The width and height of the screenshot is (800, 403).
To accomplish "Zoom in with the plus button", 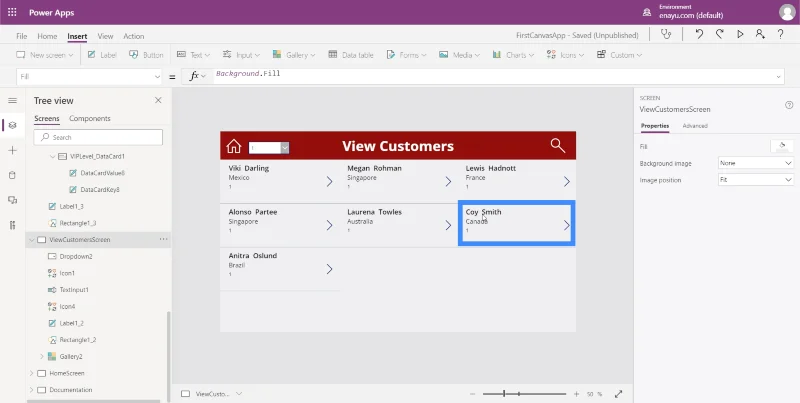I will click(x=576, y=394).
